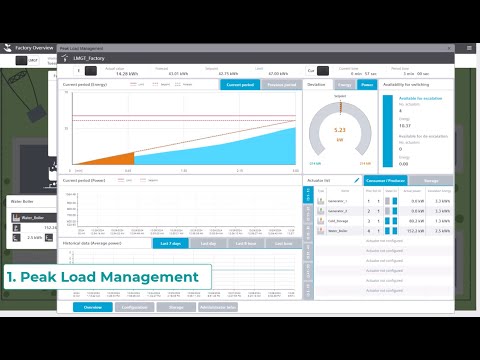Click the icon right of 2.5 kWh in Water Boiler panel
The width and height of the screenshot is (480, 360).
49,238
